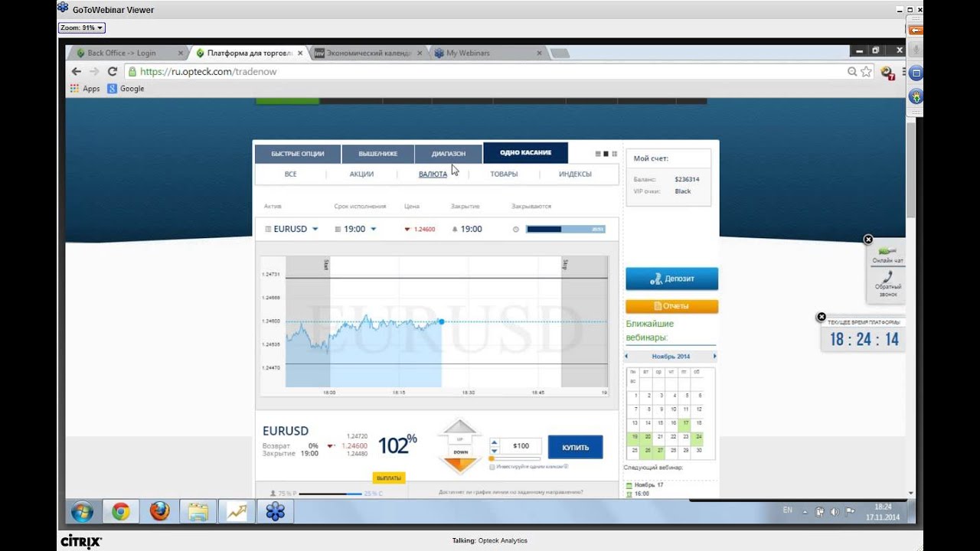The width and height of the screenshot is (980, 551).
Task: Click the extension icon with red 7 badge
Action: (887, 72)
